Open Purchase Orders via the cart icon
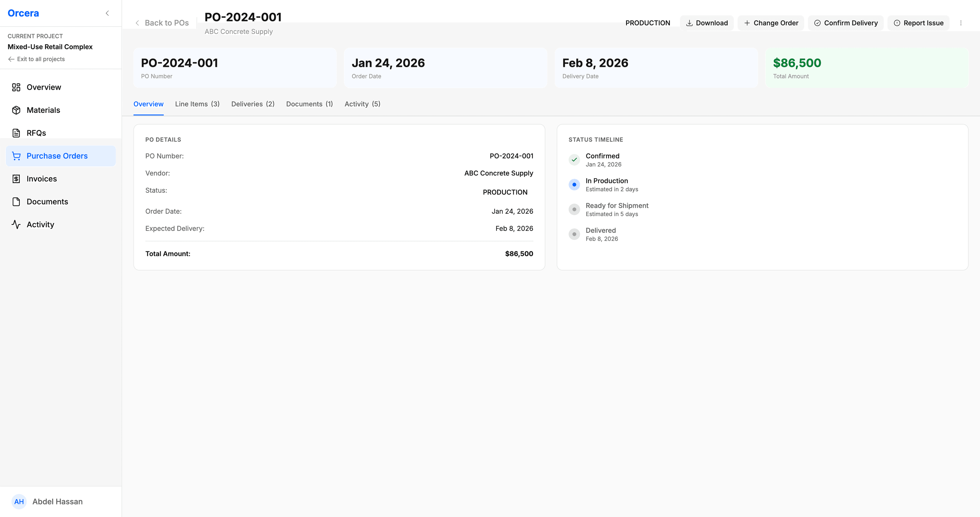 pos(16,156)
